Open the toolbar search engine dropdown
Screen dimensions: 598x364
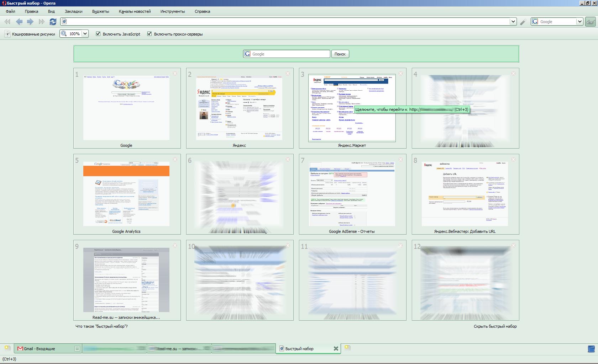(x=579, y=21)
